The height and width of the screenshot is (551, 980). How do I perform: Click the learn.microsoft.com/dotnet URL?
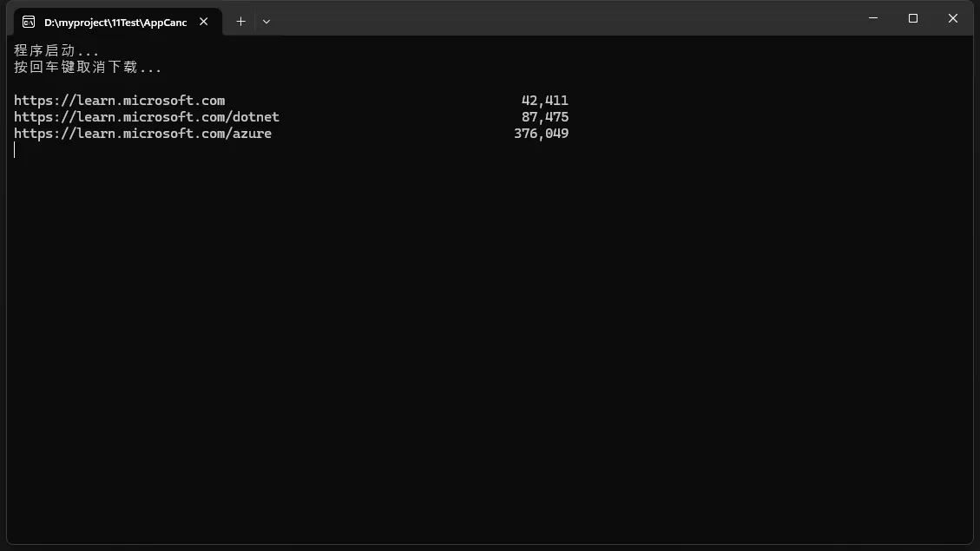pyautogui.click(x=146, y=117)
